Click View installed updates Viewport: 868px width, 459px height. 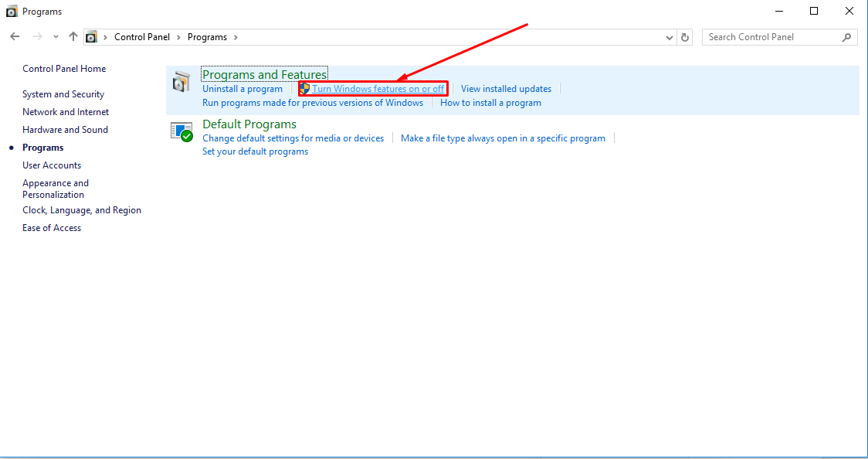(x=506, y=89)
